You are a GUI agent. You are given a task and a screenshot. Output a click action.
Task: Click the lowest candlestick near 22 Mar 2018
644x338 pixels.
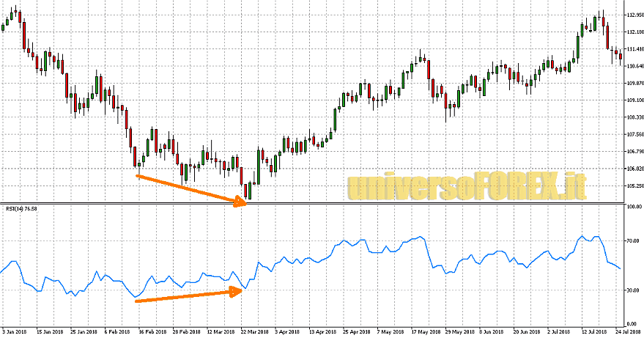[249, 192]
